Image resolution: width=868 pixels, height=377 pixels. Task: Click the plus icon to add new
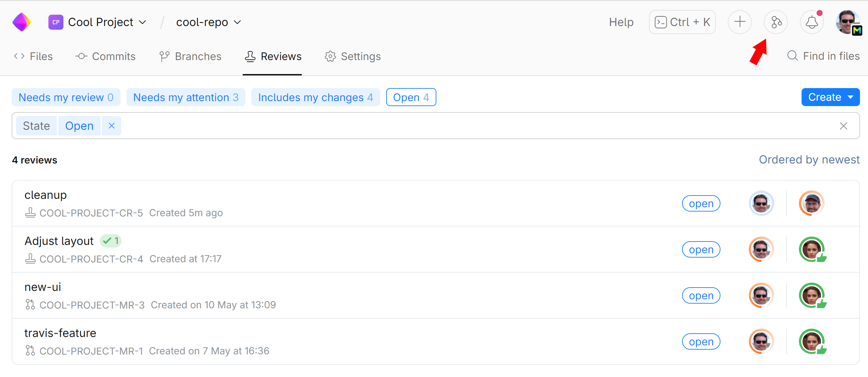[x=739, y=22]
